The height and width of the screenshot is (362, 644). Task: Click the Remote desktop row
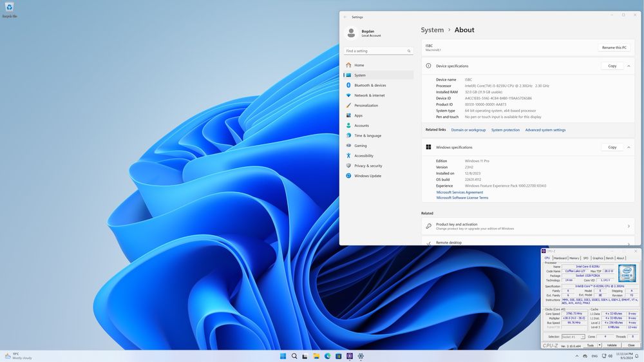(528, 241)
